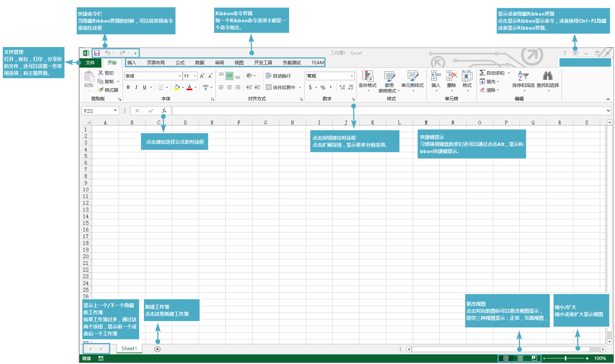The height and width of the screenshot is (364, 615).
Task: Click the decrease decimal icon
Action: (350, 87)
